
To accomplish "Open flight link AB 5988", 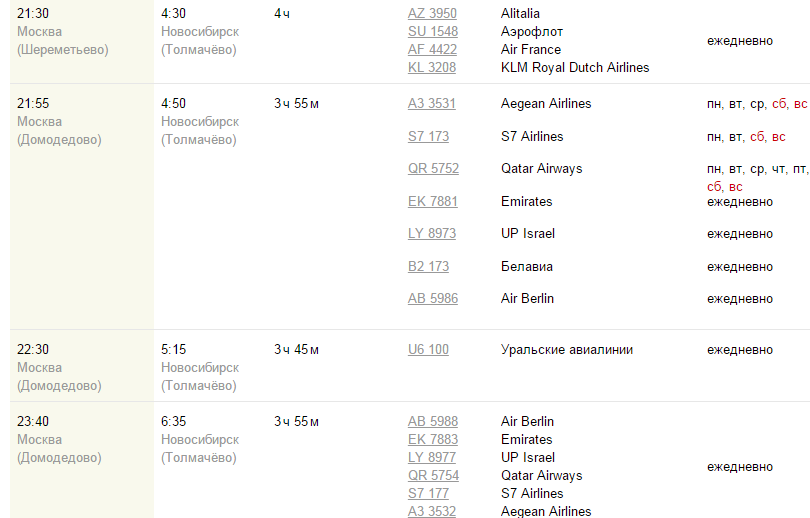I will [432, 422].
